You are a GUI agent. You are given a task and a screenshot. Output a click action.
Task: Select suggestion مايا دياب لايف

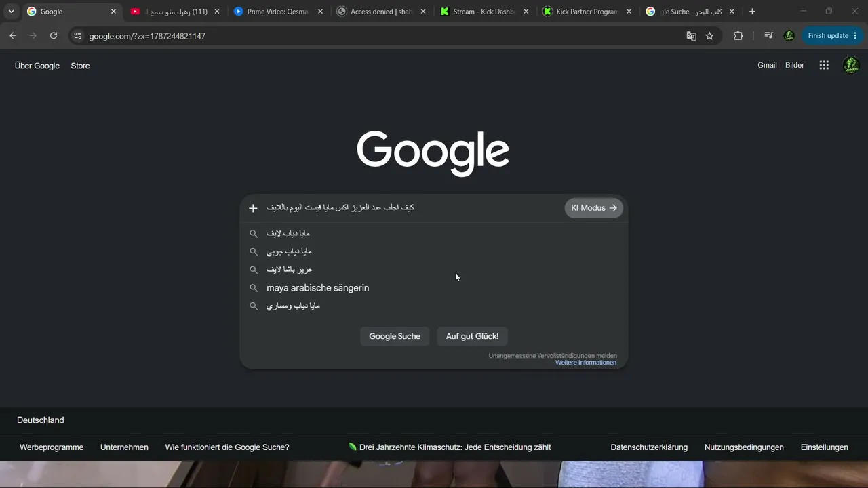(x=434, y=233)
